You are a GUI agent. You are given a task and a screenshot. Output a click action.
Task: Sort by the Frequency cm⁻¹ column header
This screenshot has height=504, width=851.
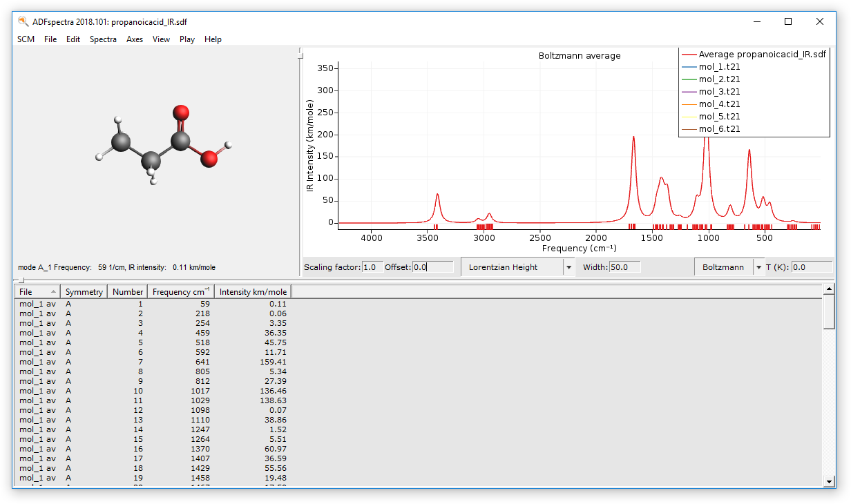pyautogui.click(x=181, y=291)
